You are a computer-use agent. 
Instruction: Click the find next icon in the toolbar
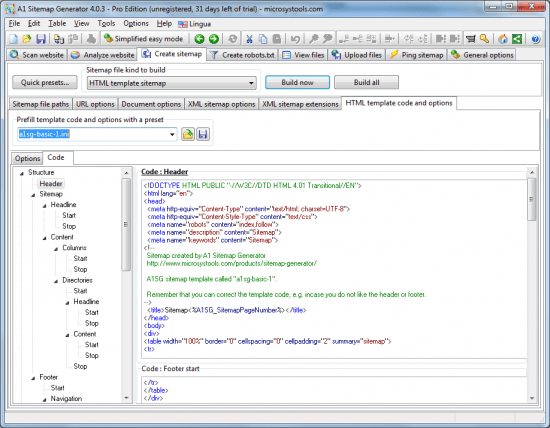click(x=327, y=39)
